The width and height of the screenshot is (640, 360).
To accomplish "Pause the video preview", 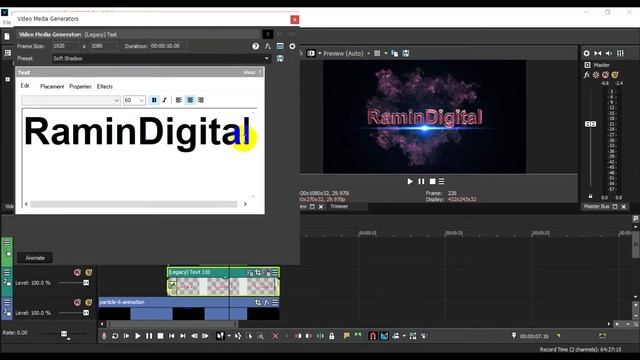I will [421, 181].
